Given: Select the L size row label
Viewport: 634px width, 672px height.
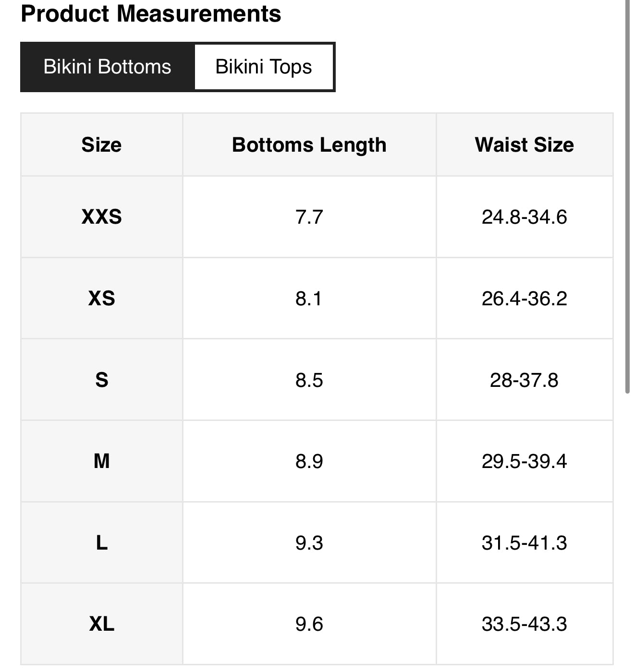Looking at the screenshot, I should click(x=101, y=543).
